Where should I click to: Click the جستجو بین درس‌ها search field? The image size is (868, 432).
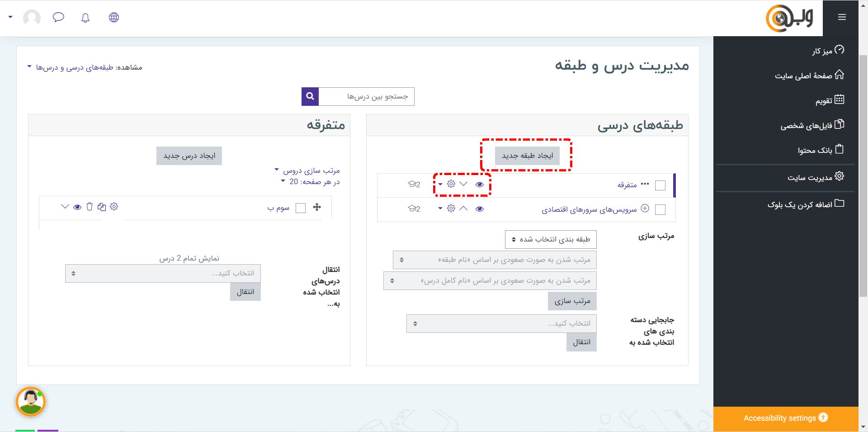point(366,96)
